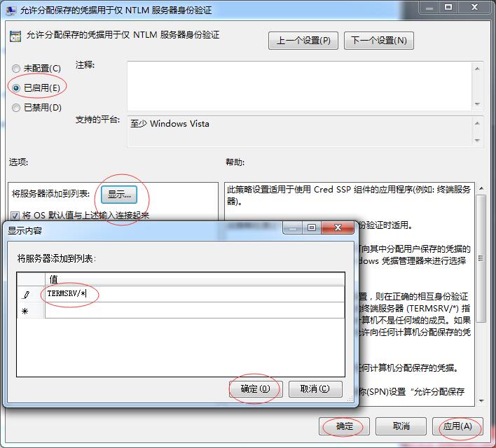Click 确定 at bottom of policy window
496x448 pixels.
tap(344, 426)
